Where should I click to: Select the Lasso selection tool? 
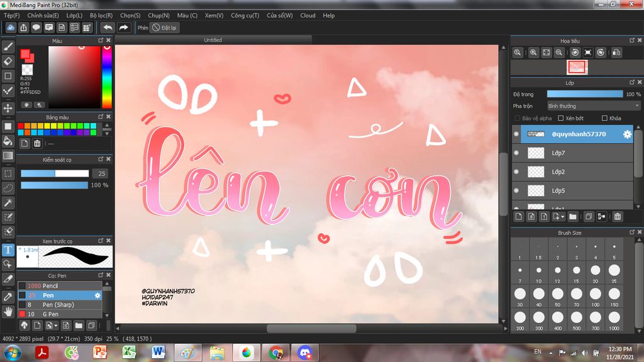pos(8,188)
